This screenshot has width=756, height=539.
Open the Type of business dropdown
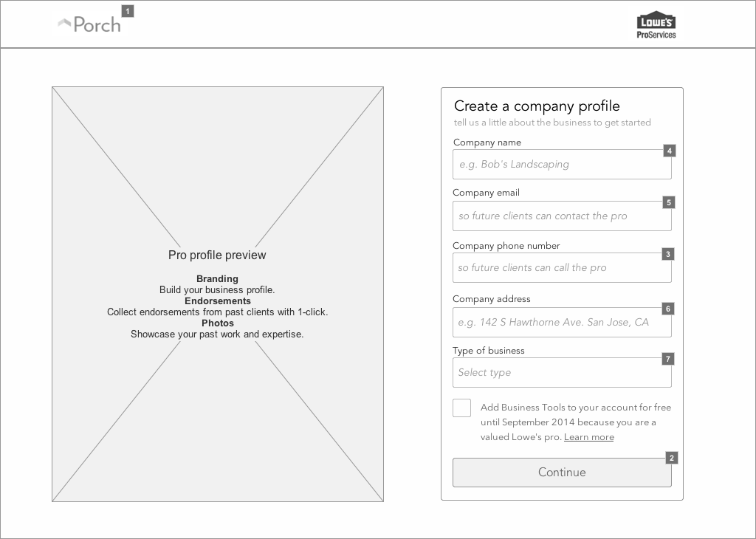[562, 372]
